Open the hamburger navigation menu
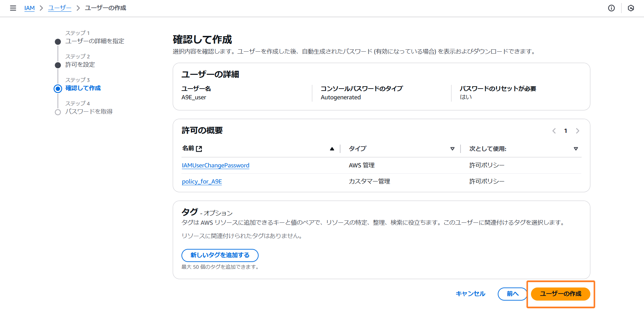 pyautogui.click(x=13, y=8)
